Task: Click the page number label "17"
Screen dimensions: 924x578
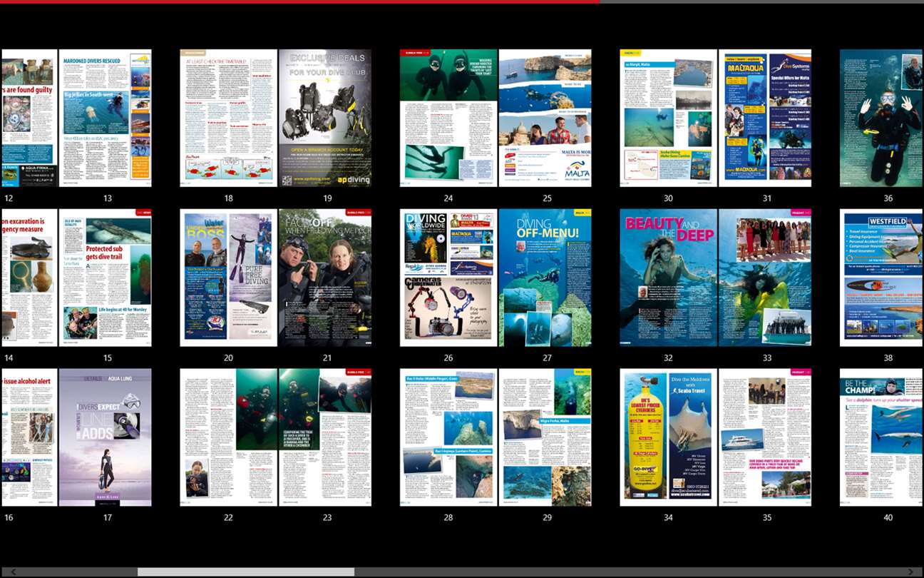Action: [x=107, y=518]
